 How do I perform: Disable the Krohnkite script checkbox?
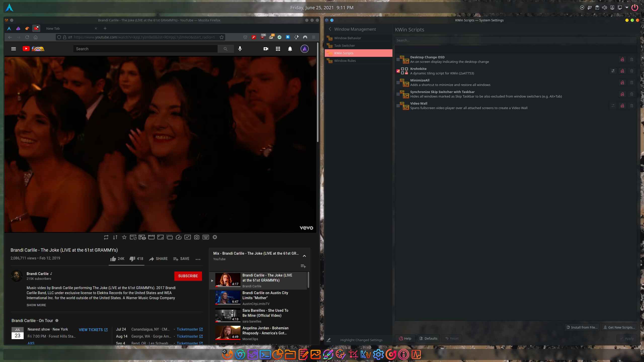click(398, 71)
